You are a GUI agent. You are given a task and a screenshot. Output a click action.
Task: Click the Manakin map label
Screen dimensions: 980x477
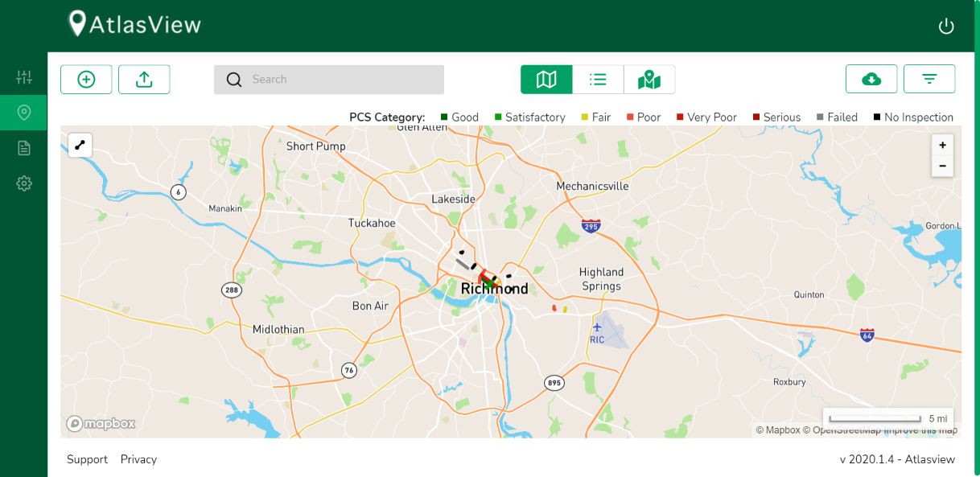[x=225, y=208]
